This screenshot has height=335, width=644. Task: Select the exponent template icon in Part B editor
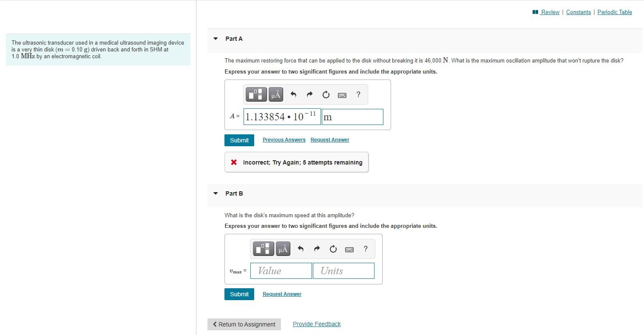pos(263,249)
